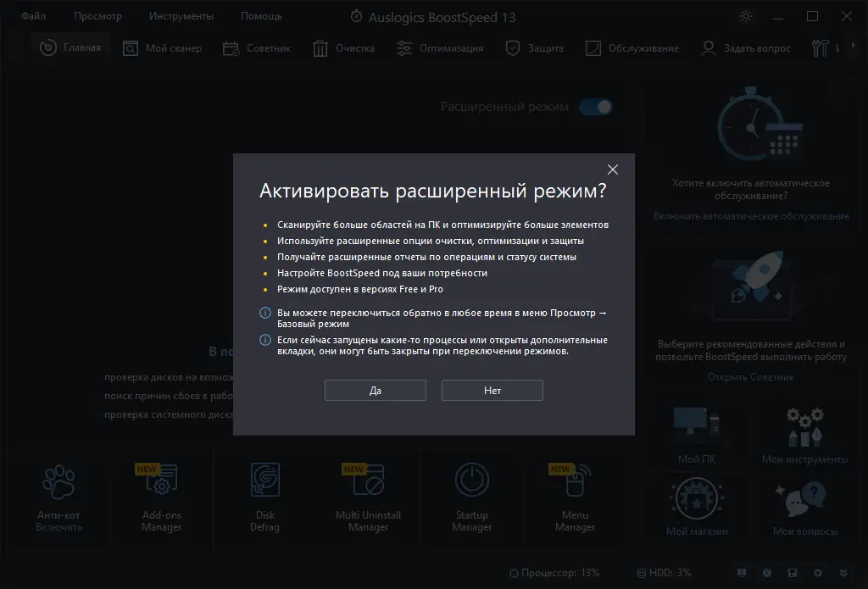Viewport: 868px width, 589px height.
Task: Open the Обслуживание tab
Action: [632, 48]
